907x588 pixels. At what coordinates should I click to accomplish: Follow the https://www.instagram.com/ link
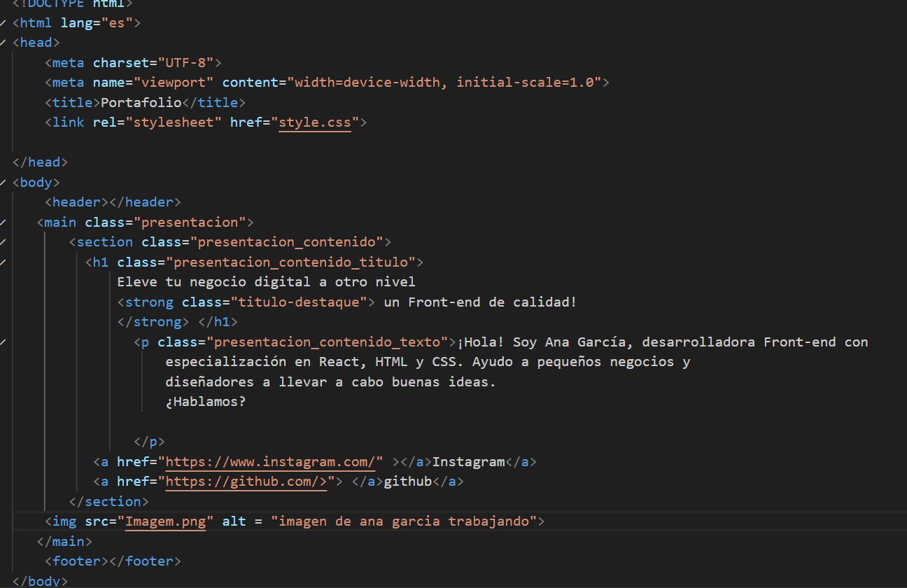270,462
